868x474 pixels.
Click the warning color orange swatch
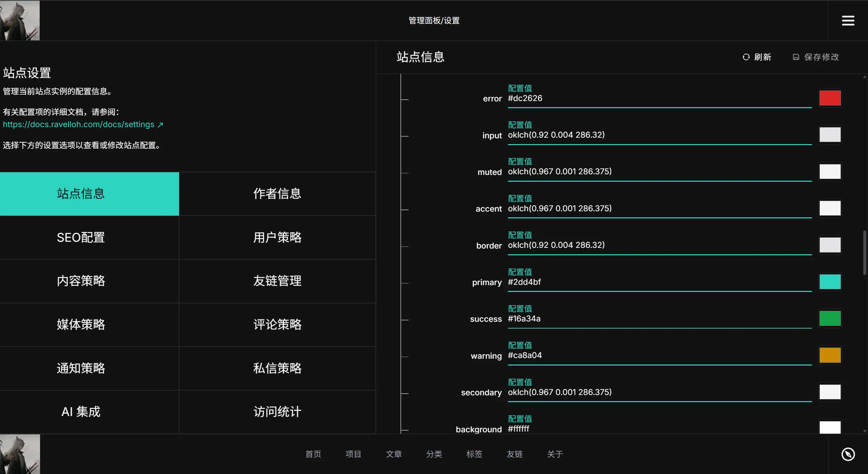pos(830,355)
